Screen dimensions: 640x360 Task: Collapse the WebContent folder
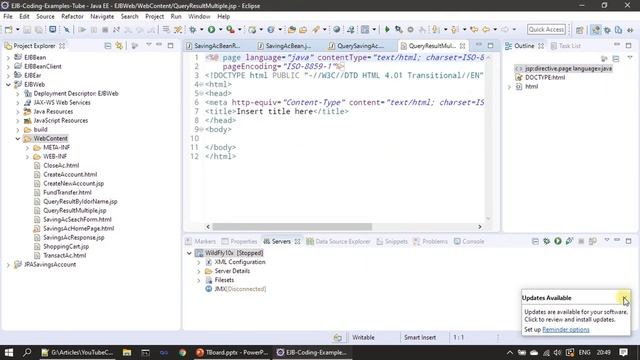(x=18, y=139)
